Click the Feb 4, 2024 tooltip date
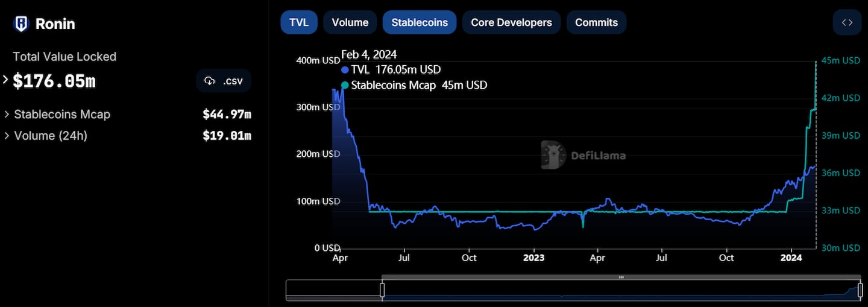This screenshot has height=307, width=868. click(x=369, y=55)
